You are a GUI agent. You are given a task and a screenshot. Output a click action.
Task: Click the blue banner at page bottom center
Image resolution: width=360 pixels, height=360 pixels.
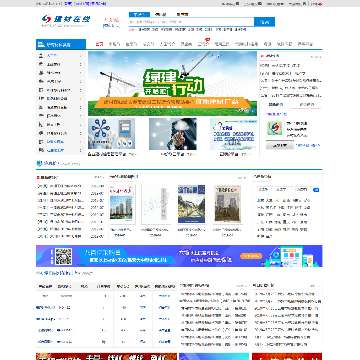214,356
